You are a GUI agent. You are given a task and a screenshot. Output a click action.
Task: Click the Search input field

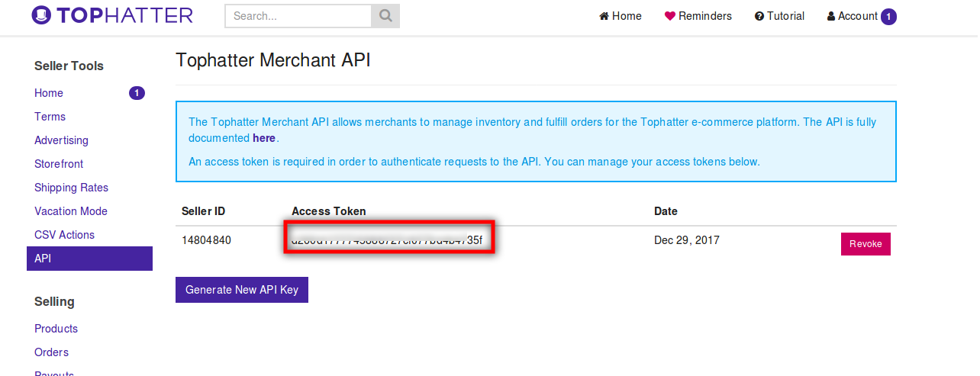tap(298, 16)
